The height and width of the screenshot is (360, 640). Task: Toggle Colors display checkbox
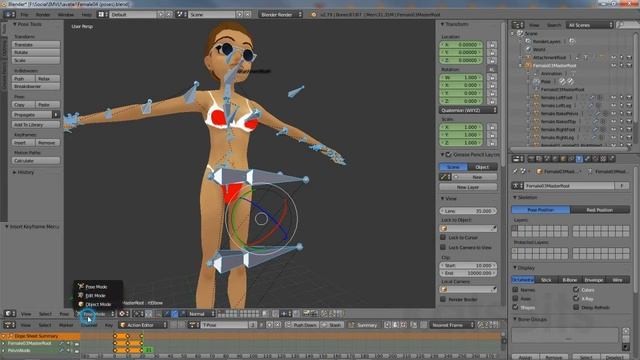(x=576, y=289)
